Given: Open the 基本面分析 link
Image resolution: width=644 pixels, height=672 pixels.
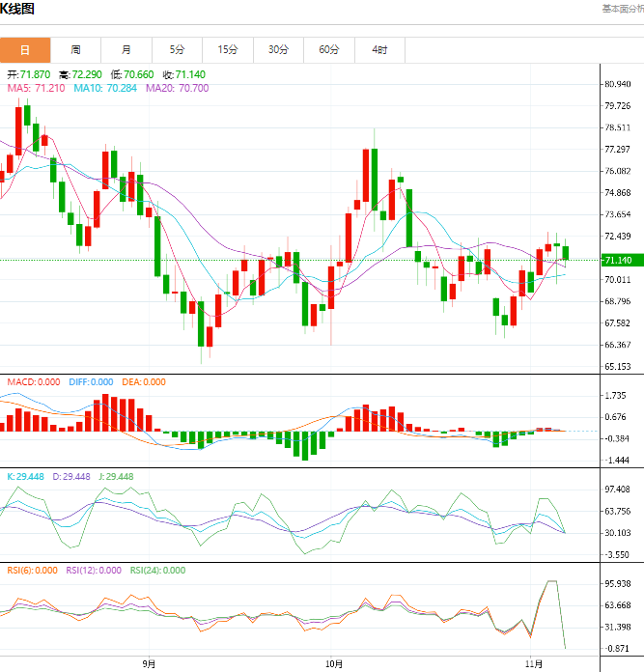Looking at the screenshot, I should [x=622, y=9].
